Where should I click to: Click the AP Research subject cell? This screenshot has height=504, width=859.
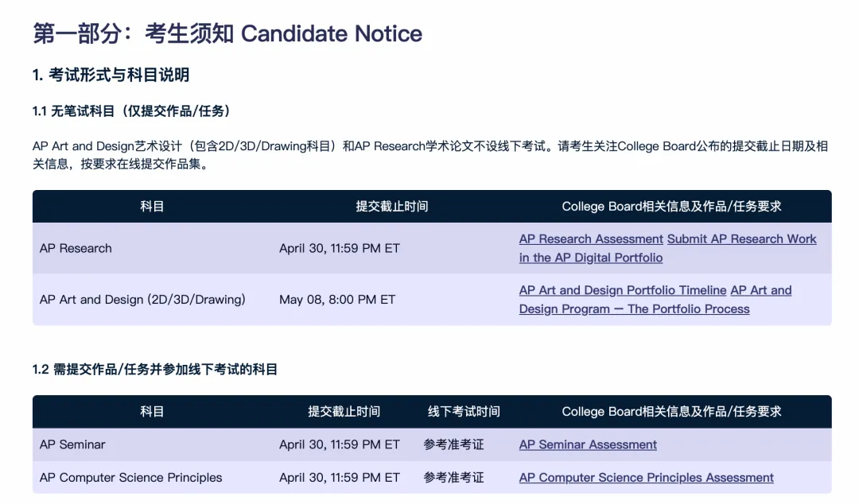pyautogui.click(x=76, y=248)
